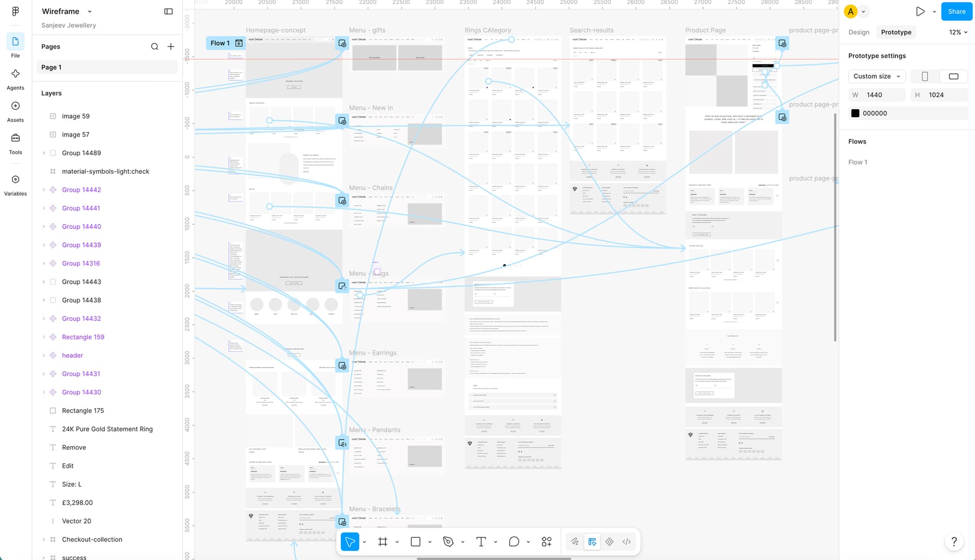The image size is (975, 560).
Task: Expand the Group 14489 layer
Action: pos(44,153)
